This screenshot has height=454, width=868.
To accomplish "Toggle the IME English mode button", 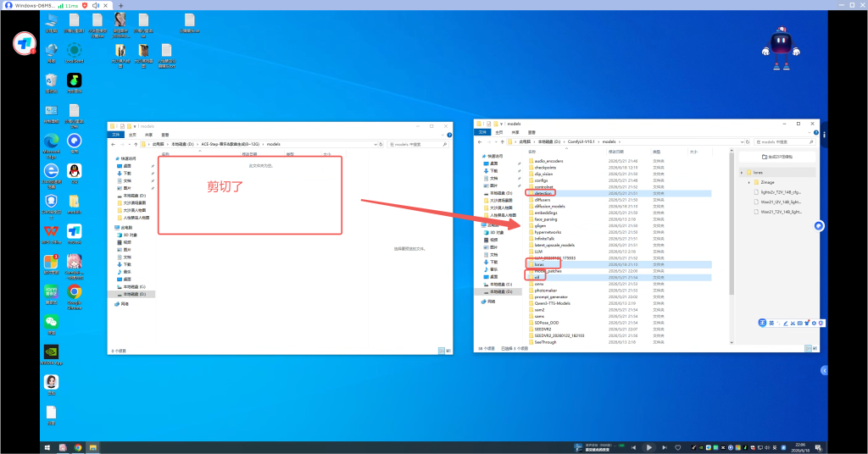I will (771, 323).
